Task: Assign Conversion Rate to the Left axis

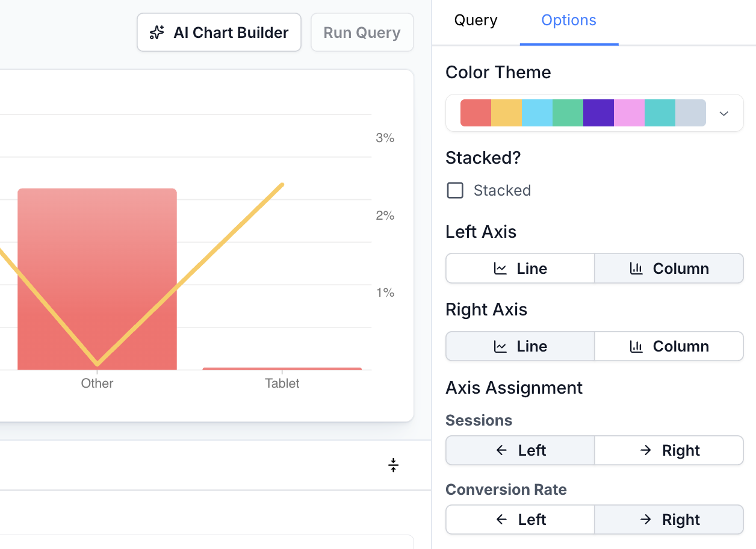Action: pyautogui.click(x=520, y=520)
